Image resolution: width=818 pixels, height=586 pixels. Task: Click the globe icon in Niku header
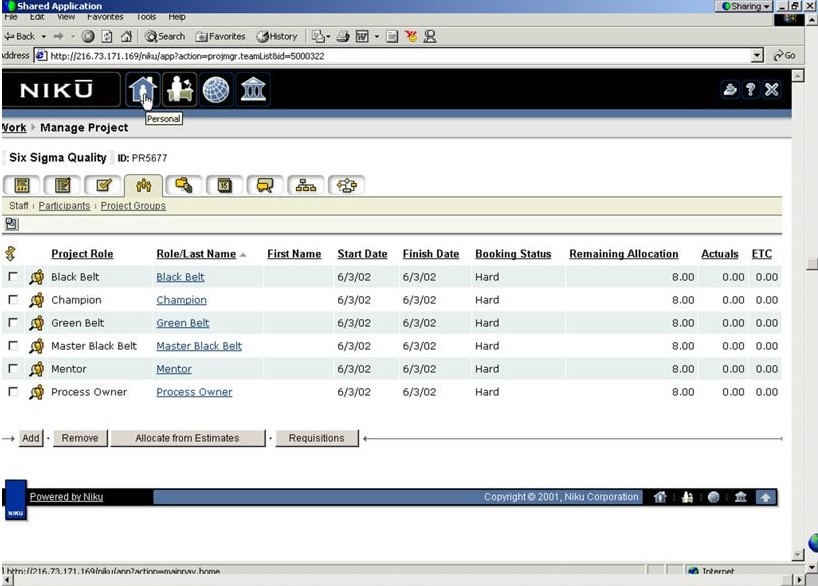click(215, 90)
